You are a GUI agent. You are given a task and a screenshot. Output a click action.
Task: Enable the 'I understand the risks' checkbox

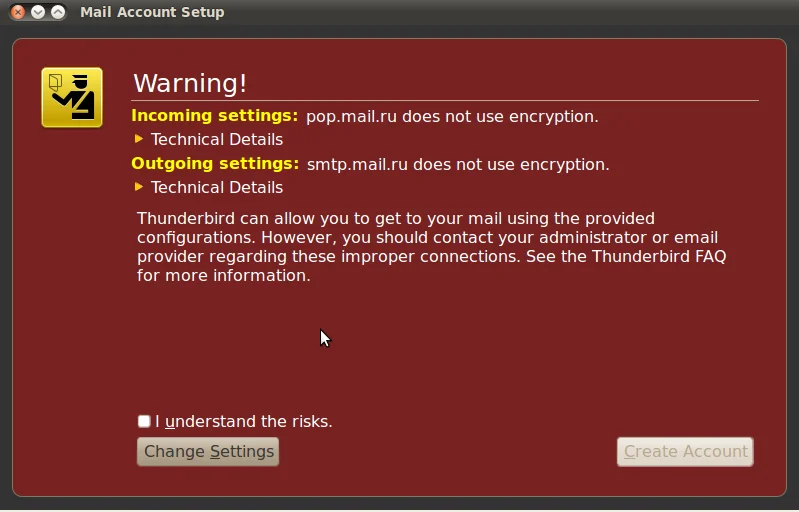(x=144, y=421)
